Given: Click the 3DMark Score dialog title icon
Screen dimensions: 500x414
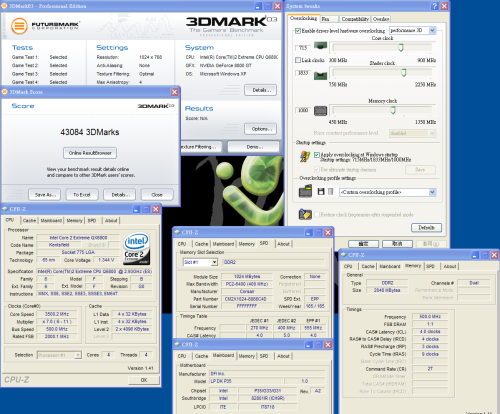Looking at the screenshot, I should tap(5, 92).
